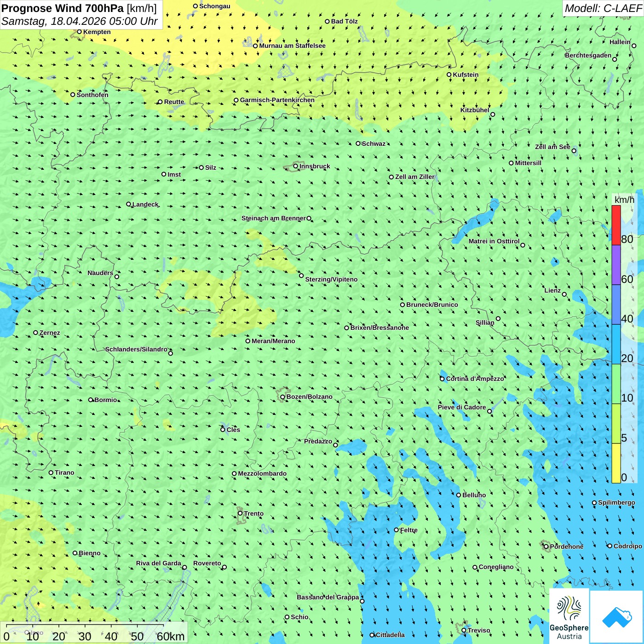Image resolution: width=644 pixels, height=644 pixels.
Task: Click the Zell am See label
Action: 552,147
